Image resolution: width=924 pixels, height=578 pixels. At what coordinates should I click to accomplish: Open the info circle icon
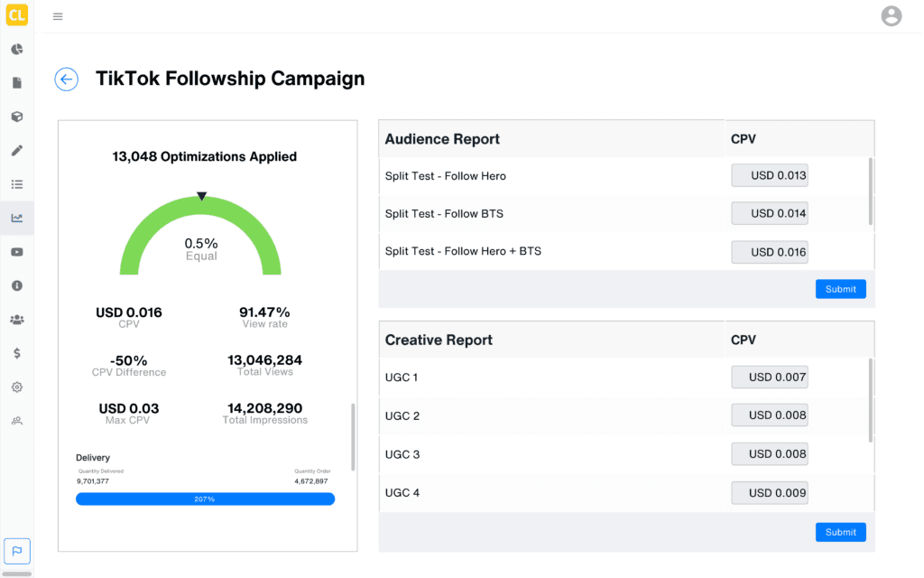17,286
